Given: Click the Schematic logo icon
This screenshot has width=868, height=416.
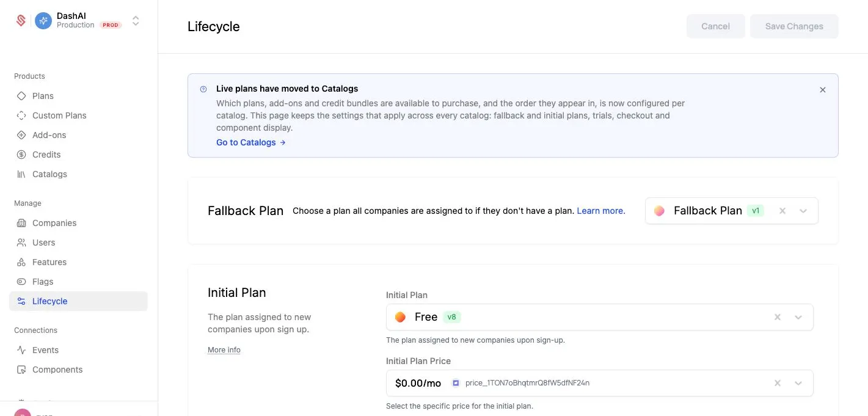Looking at the screenshot, I should click(x=21, y=21).
